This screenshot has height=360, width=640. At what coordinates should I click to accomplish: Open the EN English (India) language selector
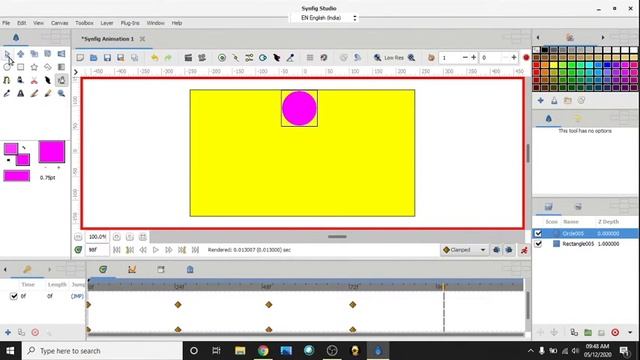point(329,18)
